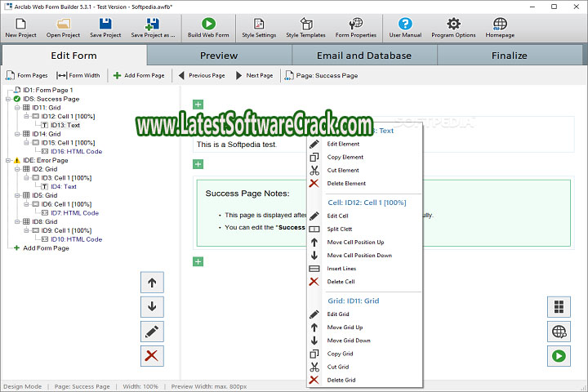Click the green plus between the two grids
Image resolution: width=588 pixels, height=392 pixels.
click(x=198, y=164)
